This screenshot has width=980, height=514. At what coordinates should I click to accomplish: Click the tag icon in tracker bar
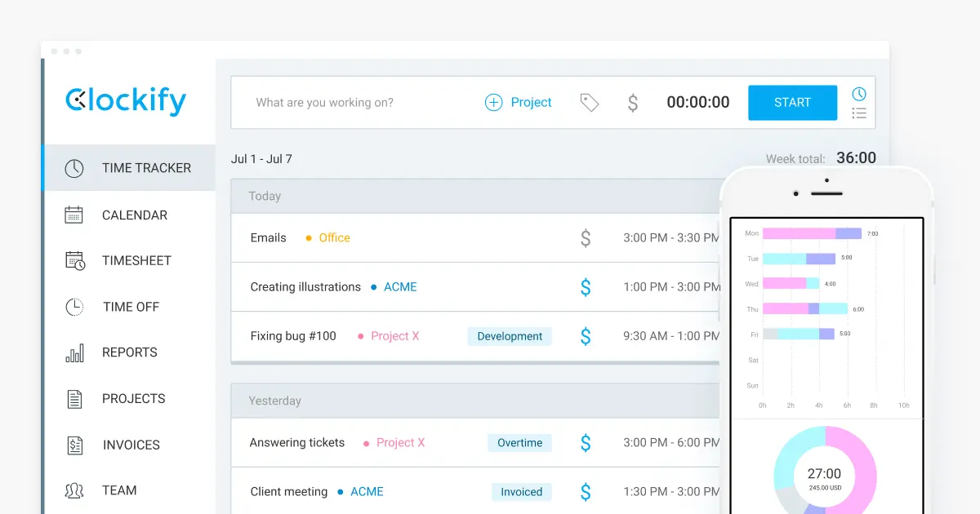point(589,102)
